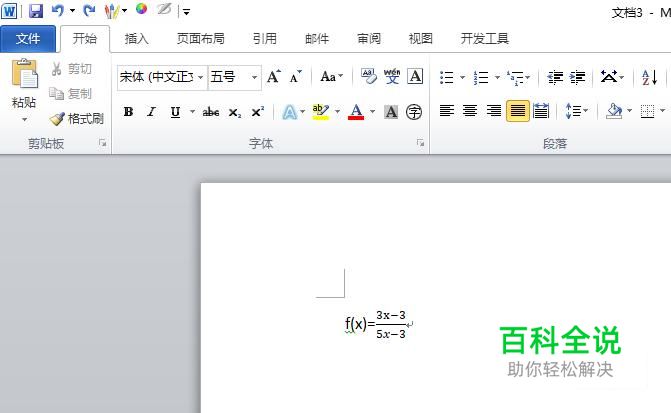
Task: Open the 引用 tab
Action: [264, 39]
